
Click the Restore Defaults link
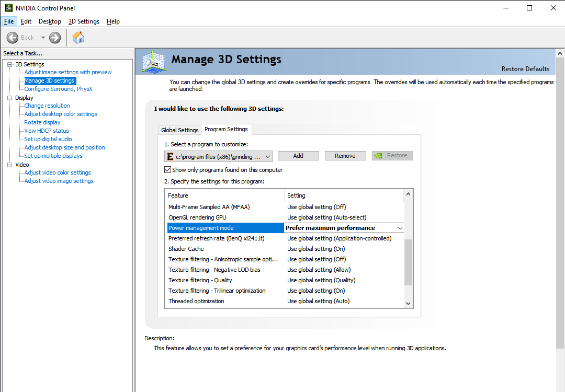(525, 69)
